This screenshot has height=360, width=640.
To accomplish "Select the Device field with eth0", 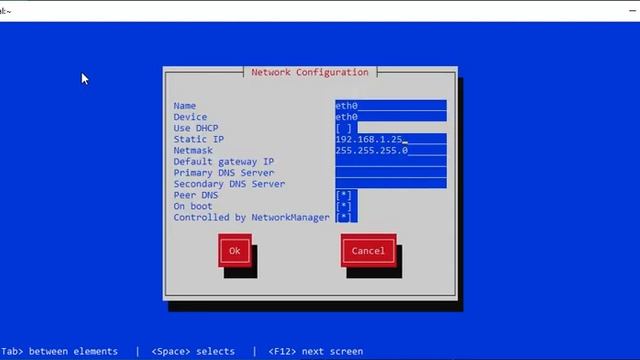I will pos(391,117).
